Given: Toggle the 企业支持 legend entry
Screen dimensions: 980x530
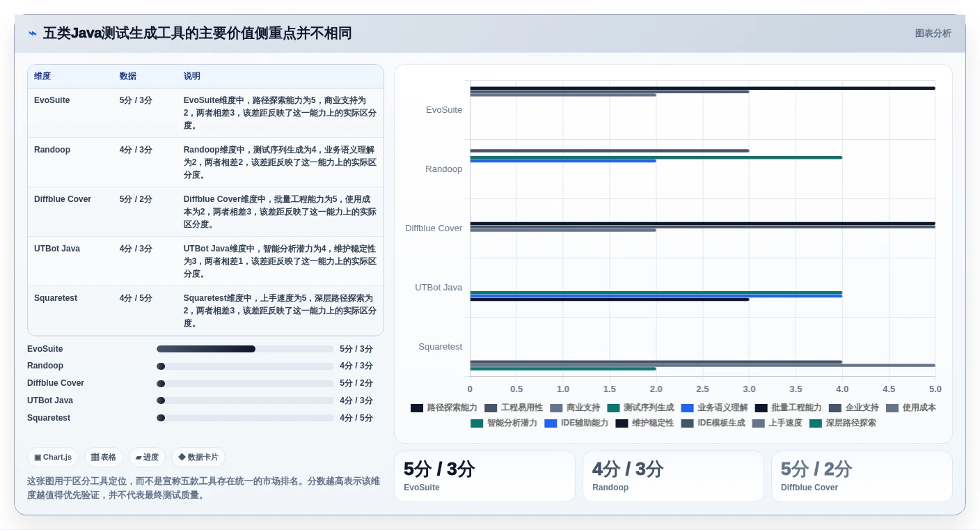Looking at the screenshot, I should 853,408.
